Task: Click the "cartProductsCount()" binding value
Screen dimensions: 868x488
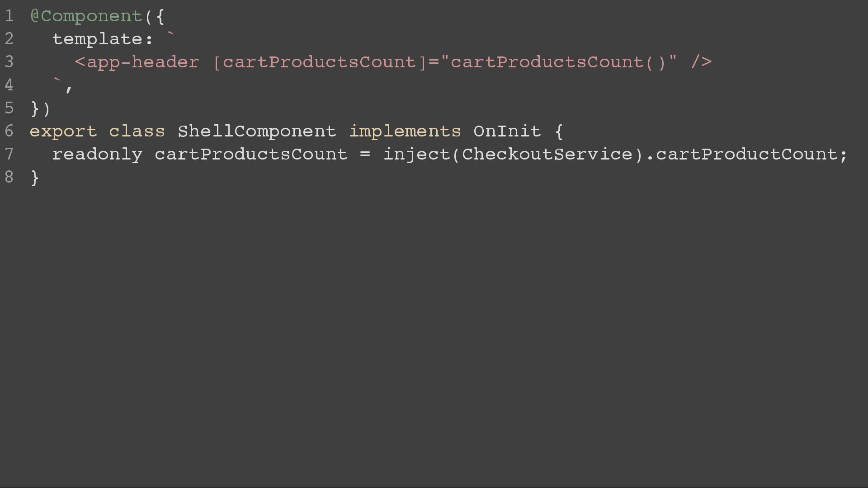Action: [558, 62]
